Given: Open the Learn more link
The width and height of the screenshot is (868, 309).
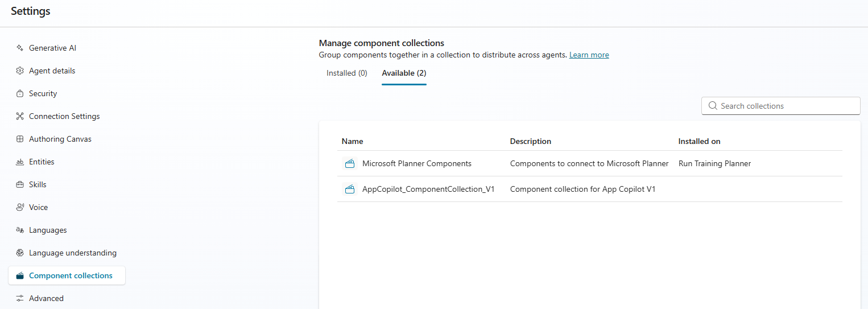Looking at the screenshot, I should [x=589, y=55].
